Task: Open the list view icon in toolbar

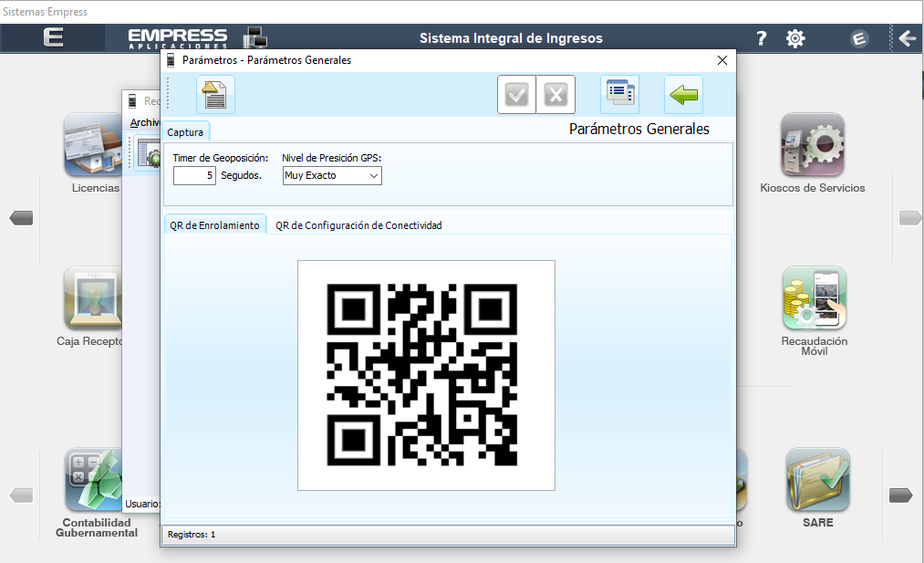Action: click(x=619, y=95)
